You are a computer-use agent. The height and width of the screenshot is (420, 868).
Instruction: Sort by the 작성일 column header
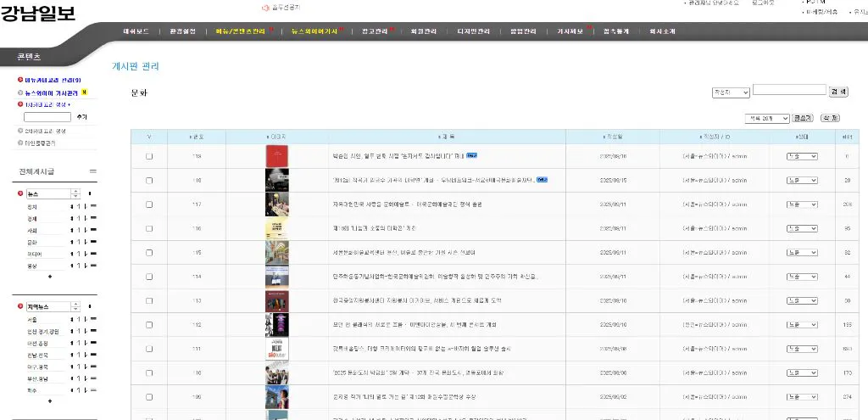click(x=612, y=137)
